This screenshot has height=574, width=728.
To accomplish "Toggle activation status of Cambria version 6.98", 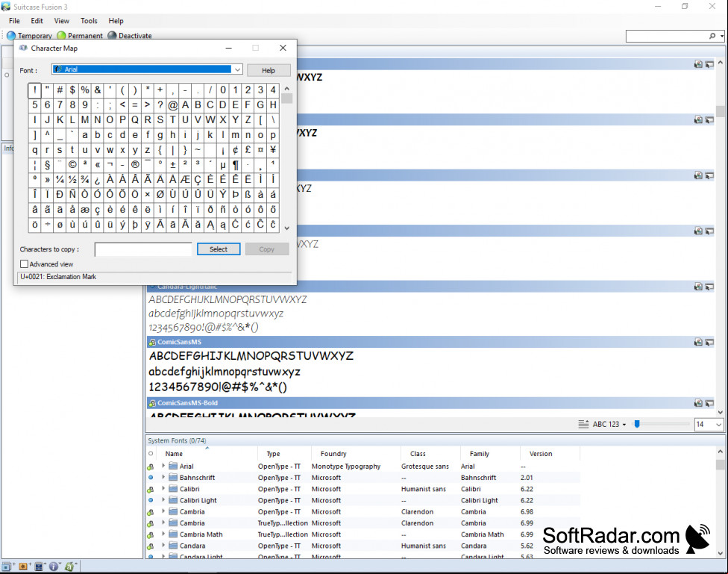I will tap(151, 512).
